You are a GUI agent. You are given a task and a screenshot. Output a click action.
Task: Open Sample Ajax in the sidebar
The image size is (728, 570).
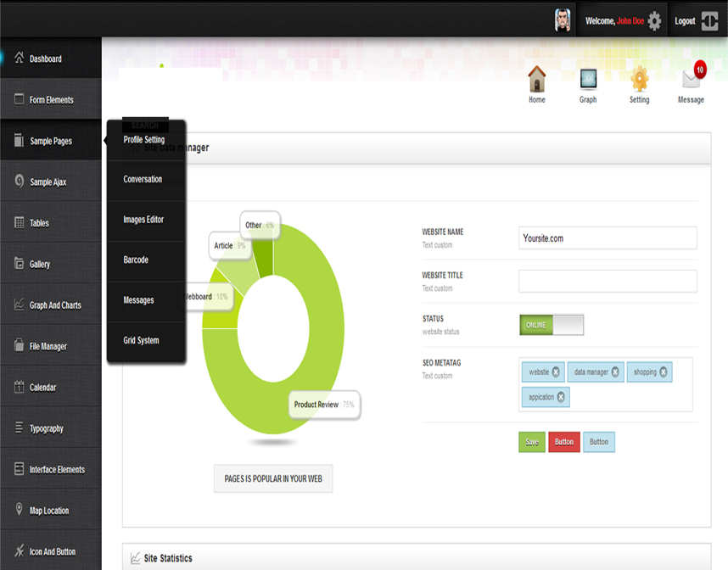click(51, 182)
